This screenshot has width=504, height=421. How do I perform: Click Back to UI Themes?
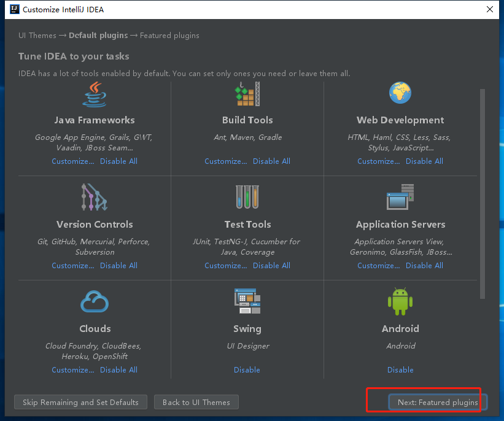196,402
